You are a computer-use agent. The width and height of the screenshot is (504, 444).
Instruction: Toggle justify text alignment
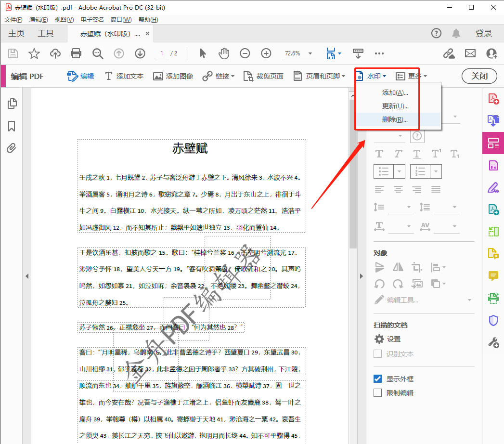tap(436, 189)
